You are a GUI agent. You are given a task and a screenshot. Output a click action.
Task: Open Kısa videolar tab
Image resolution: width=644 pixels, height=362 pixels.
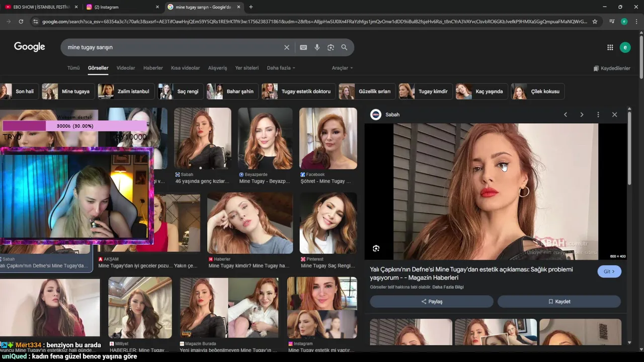(185, 68)
